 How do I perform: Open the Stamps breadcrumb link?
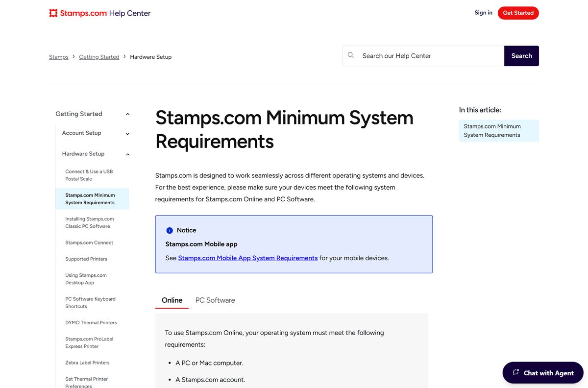pos(59,57)
